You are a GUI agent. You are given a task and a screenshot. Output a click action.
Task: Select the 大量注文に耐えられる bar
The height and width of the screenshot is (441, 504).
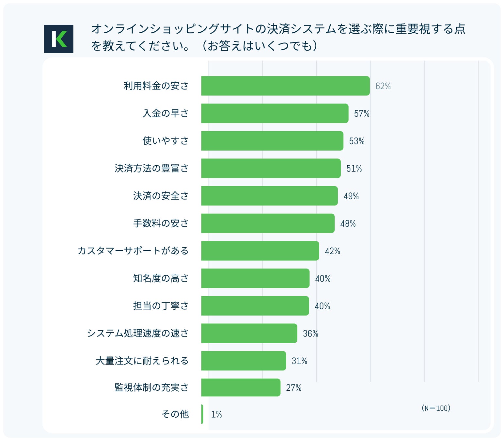[x=244, y=361]
